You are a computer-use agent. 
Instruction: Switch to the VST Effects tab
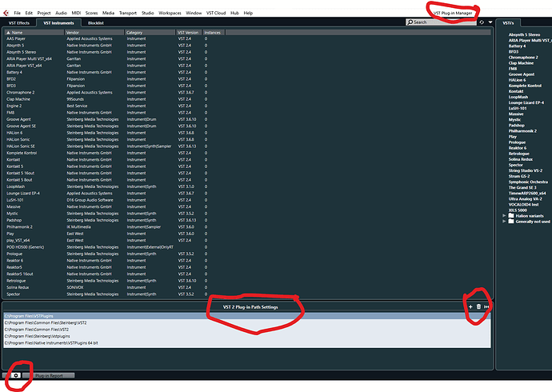[x=19, y=23]
